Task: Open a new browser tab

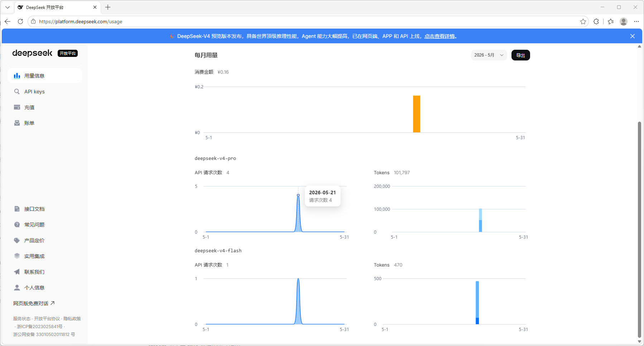Action: point(108,7)
